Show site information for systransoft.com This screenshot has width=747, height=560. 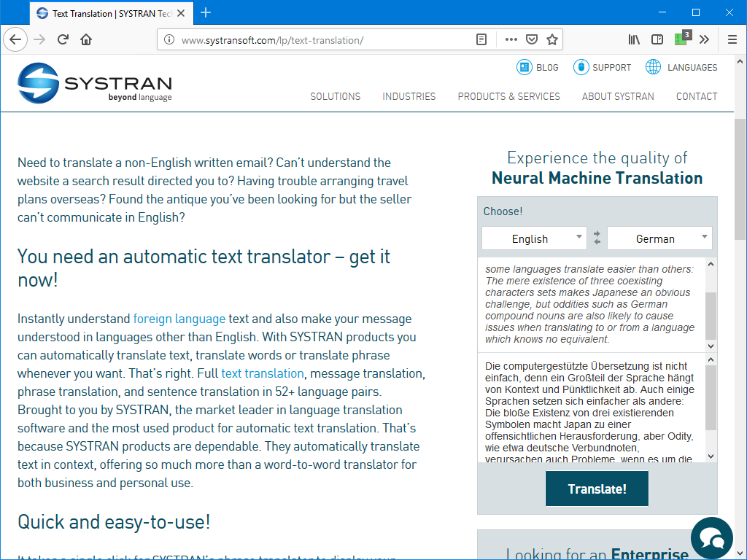[169, 39]
